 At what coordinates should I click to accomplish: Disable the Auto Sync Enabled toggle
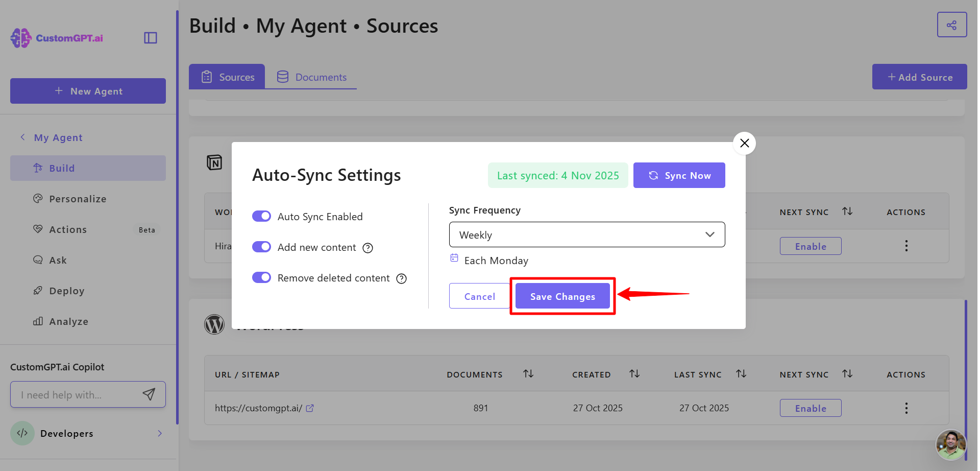[262, 217]
